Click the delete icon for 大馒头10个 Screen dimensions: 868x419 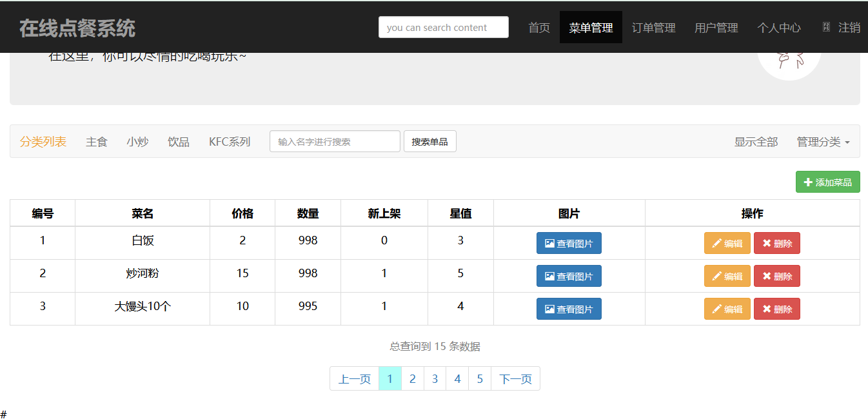(767, 309)
